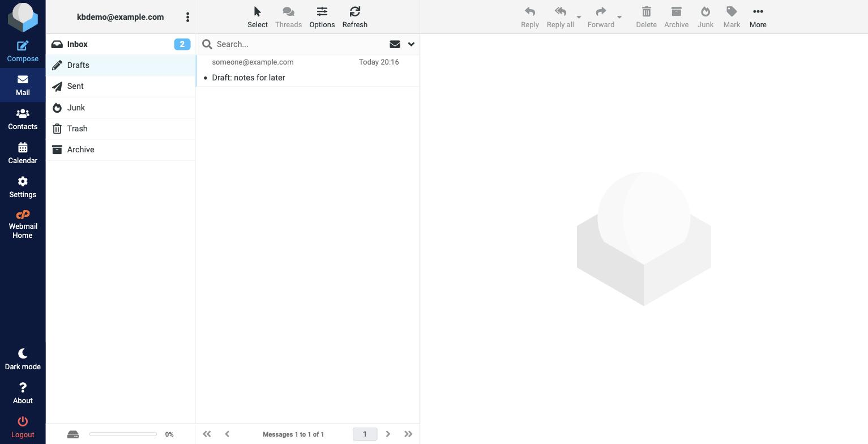Click sender someone@example.com in list
The image size is (868, 444).
click(253, 62)
